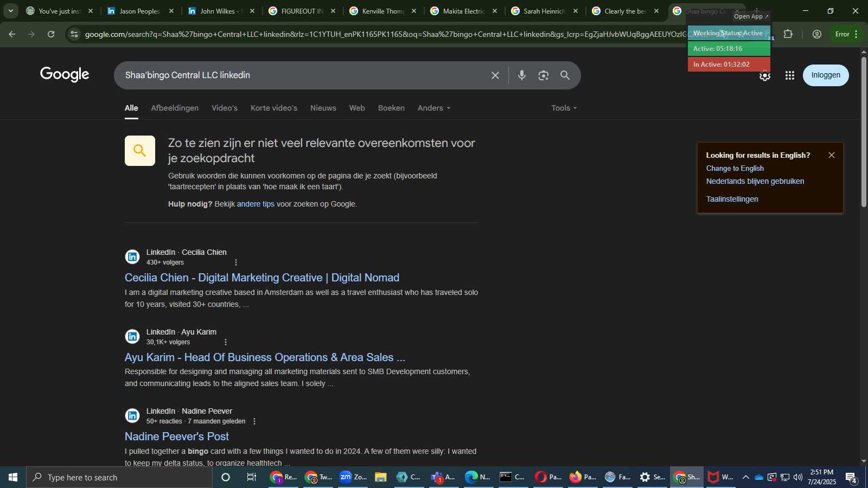Open the taskbar clock and date
Image resolution: width=868 pixels, height=488 pixels.
821,477
